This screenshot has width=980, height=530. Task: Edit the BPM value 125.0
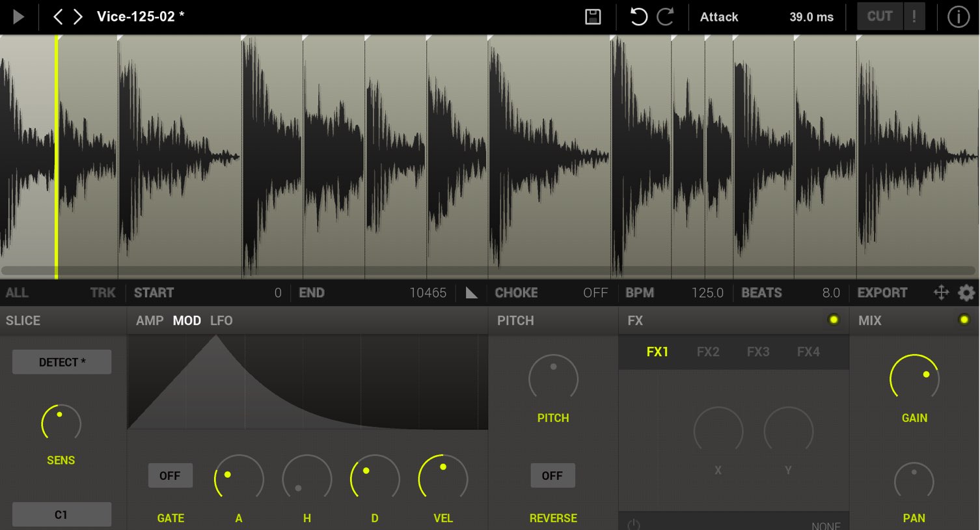707,293
